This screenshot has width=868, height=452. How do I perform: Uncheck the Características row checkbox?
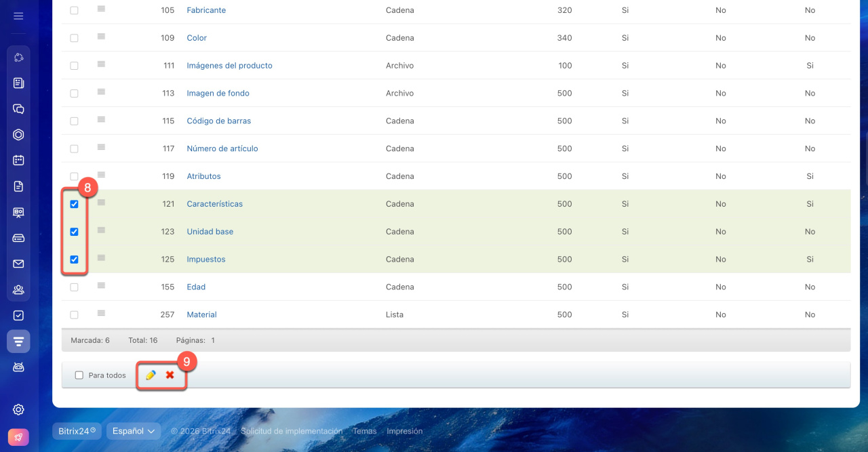pyautogui.click(x=75, y=204)
